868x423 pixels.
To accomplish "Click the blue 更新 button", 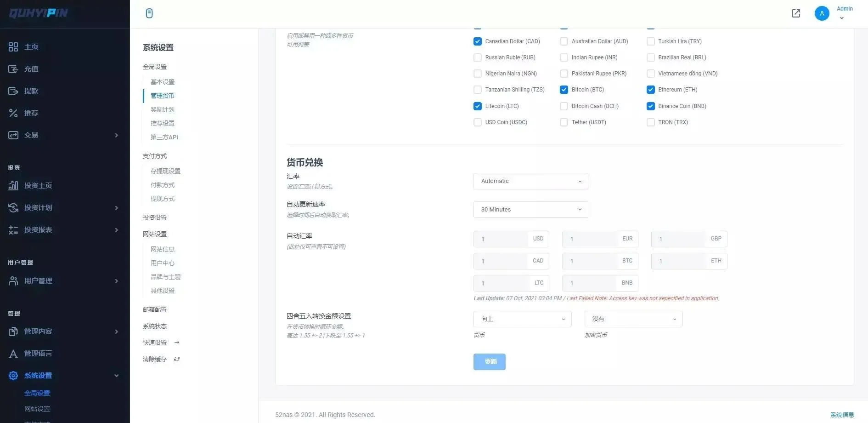I will (489, 362).
